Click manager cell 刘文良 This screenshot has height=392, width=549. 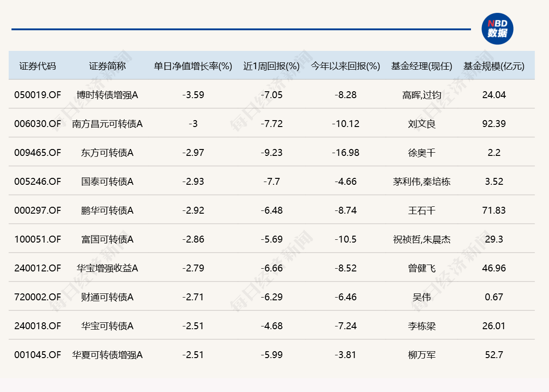coord(421,124)
